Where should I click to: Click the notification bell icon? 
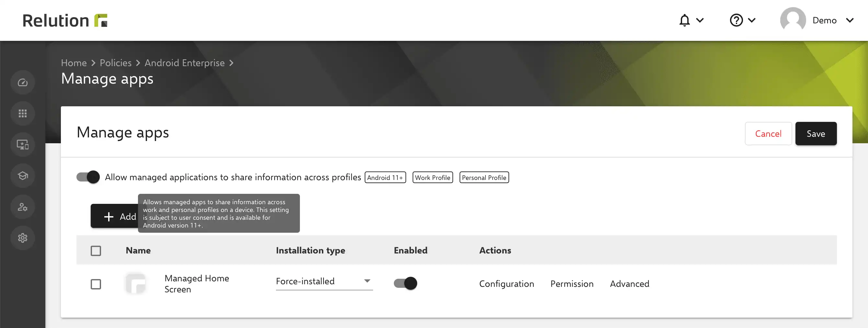[684, 20]
